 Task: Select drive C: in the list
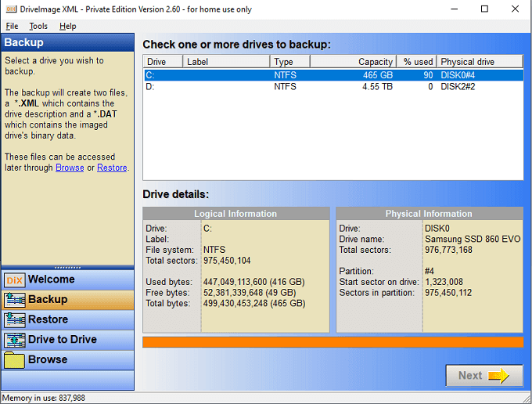tap(153, 75)
